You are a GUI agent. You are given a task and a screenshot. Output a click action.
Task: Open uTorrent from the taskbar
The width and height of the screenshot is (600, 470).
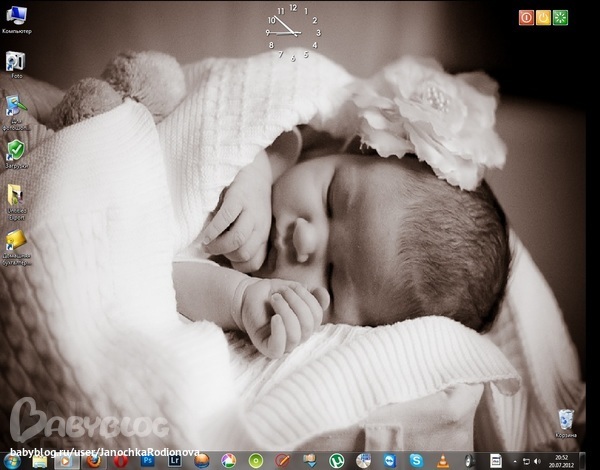(337, 460)
